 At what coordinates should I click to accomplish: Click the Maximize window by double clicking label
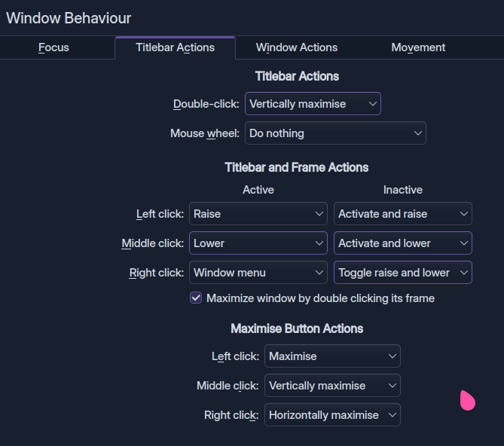[x=320, y=298]
